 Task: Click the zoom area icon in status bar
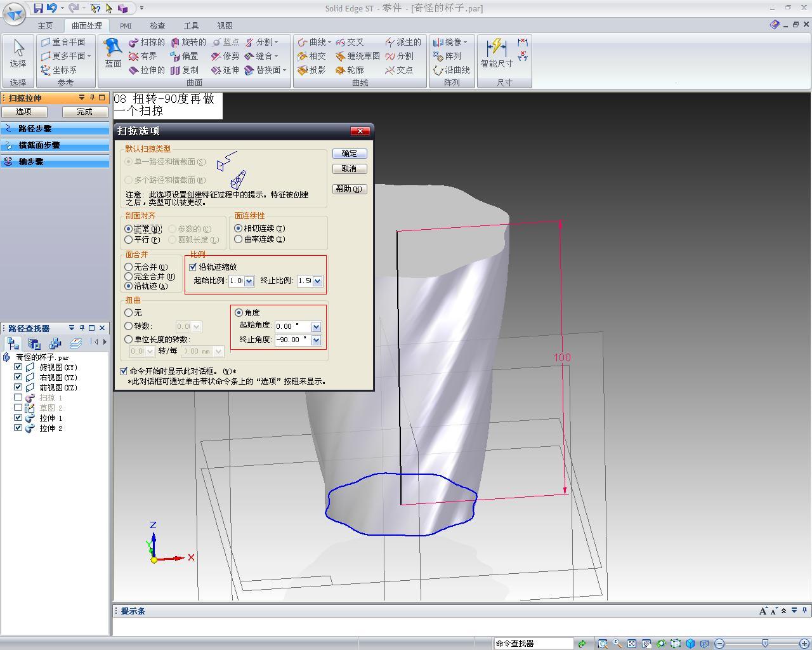tap(602, 644)
